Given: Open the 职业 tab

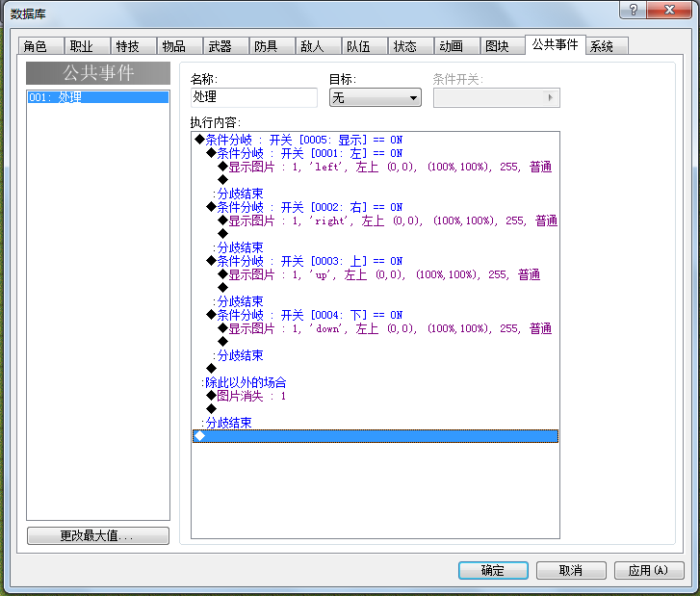Looking at the screenshot, I should click(x=88, y=46).
